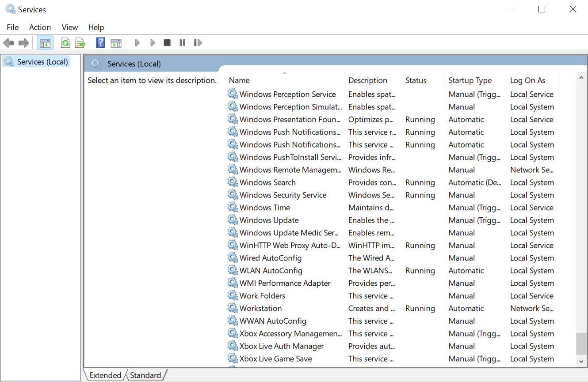588x382 pixels.
Task: Click the Forward navigation arrow
Action: point(23,42)
